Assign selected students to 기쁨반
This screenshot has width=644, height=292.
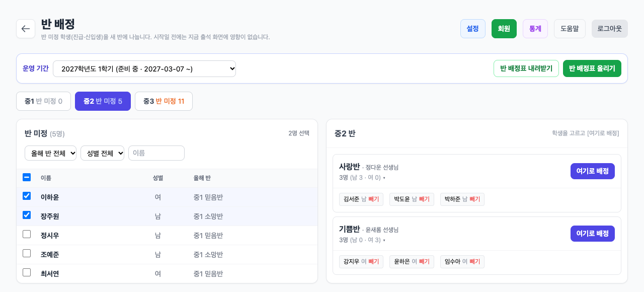pos(593,234)
